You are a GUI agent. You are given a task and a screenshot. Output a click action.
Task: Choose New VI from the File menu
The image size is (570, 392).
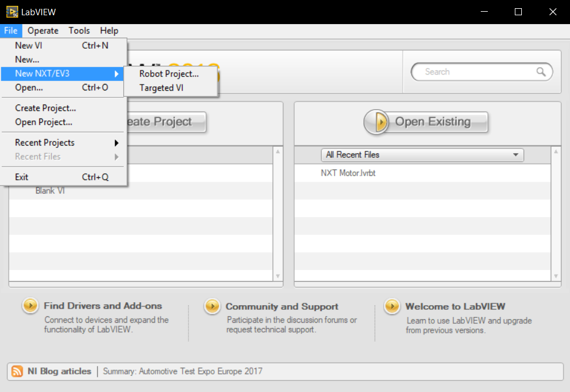pyautogui.click(x=63, y=45)
